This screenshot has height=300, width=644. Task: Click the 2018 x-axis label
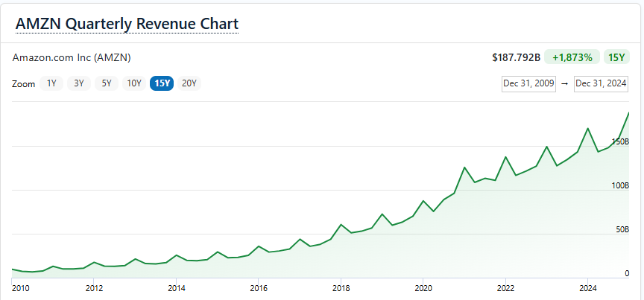[x=341, y=288]
